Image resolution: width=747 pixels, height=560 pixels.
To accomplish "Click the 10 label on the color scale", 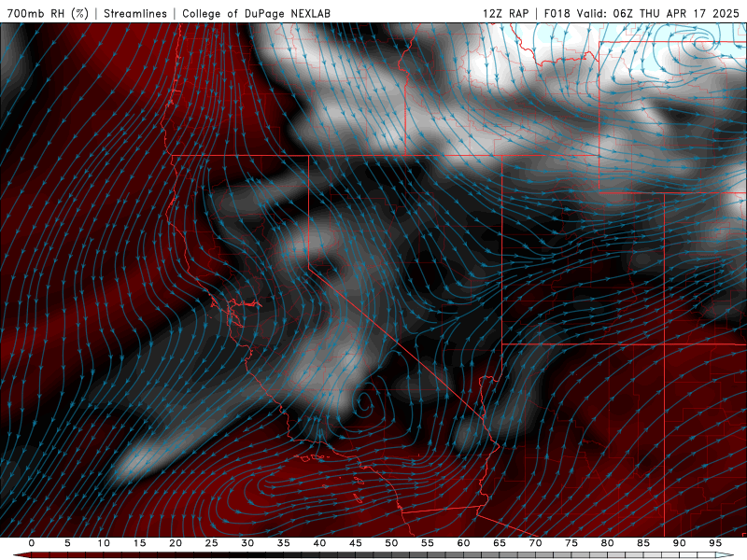I will [x=104, y=543].
